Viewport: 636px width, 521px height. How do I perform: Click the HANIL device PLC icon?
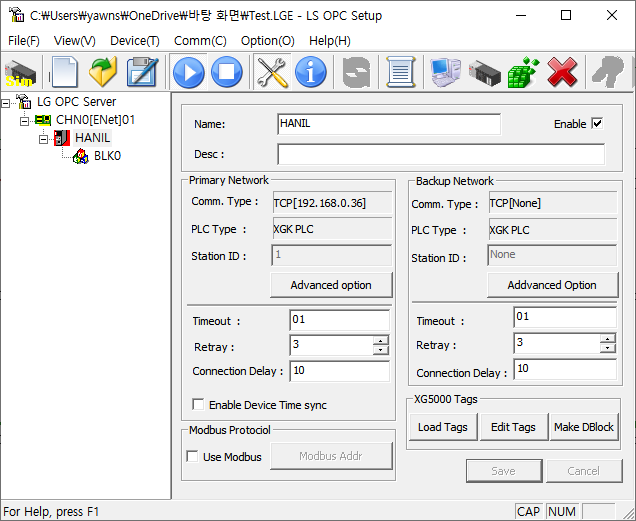(62, 138)
